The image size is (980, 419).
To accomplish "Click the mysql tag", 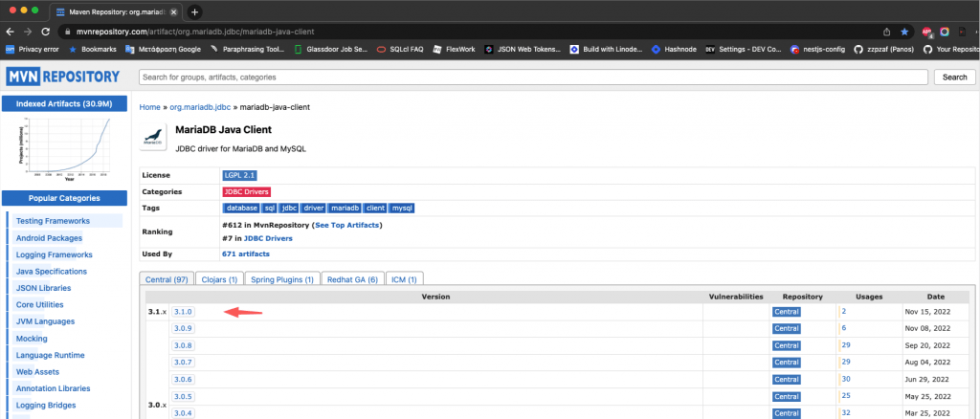I will click(x=402, y=208).
